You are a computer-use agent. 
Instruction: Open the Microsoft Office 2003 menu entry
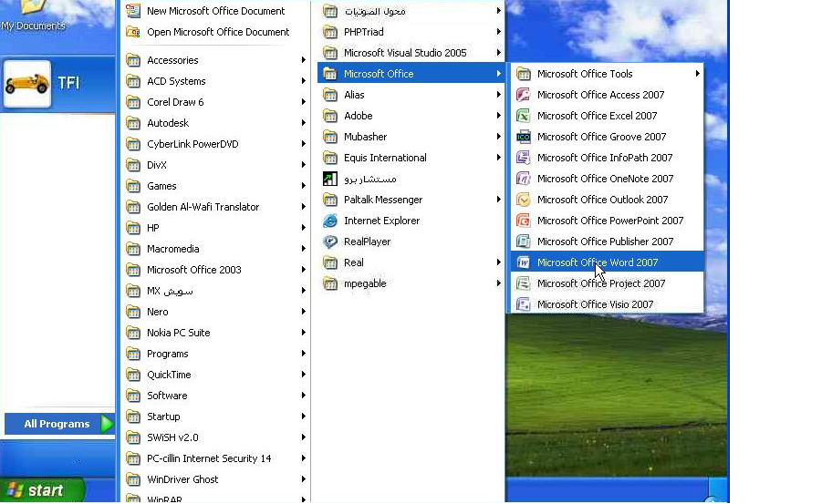[x=216, y=270]
